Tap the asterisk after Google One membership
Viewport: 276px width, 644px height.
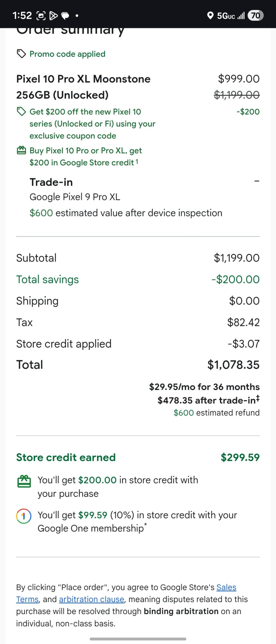coord(145,525)
